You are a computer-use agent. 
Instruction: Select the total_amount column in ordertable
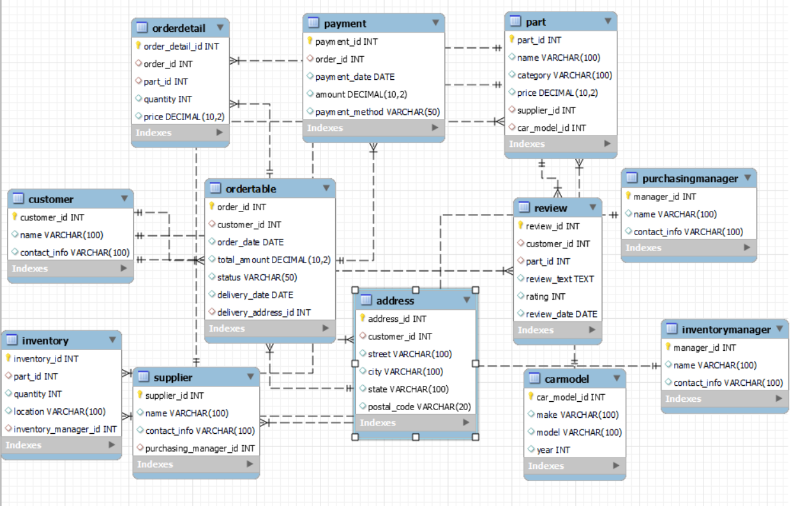271,259
